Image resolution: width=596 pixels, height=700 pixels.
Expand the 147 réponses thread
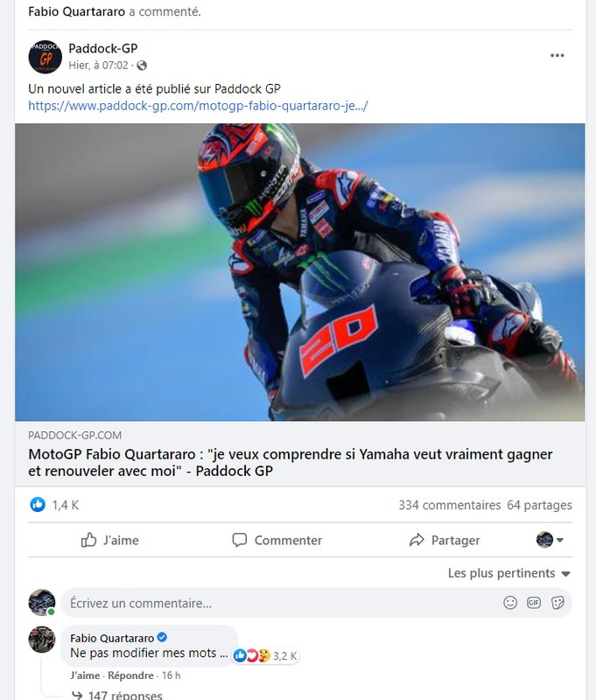pyautogui.click(x=117, y=695)
